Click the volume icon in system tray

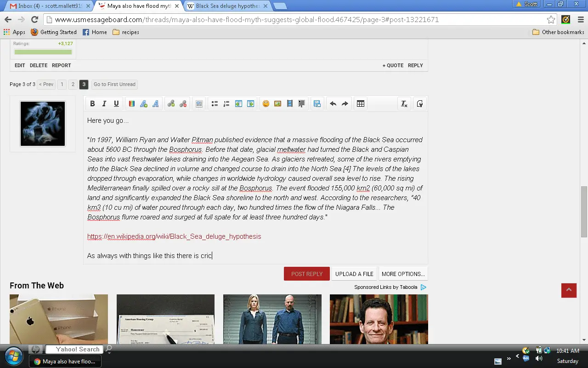[539, 358]
